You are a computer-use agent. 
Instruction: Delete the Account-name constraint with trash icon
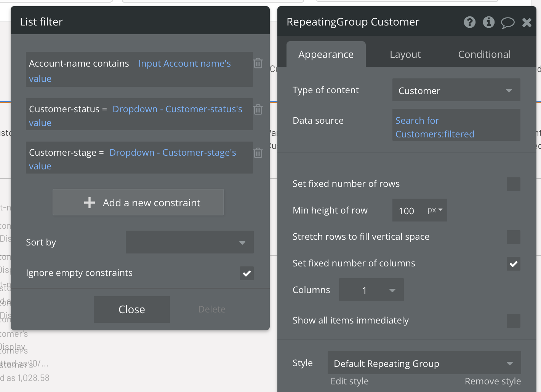coord(258,63)
